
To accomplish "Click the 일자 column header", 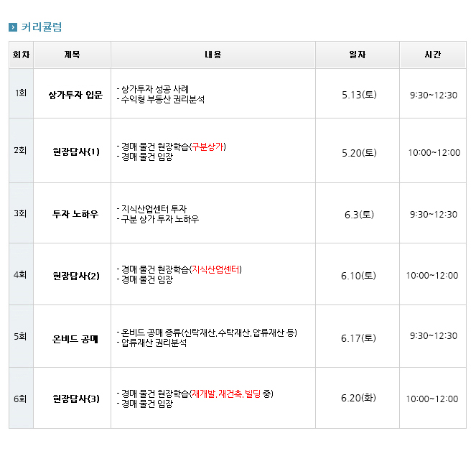I will coord(357,55).
